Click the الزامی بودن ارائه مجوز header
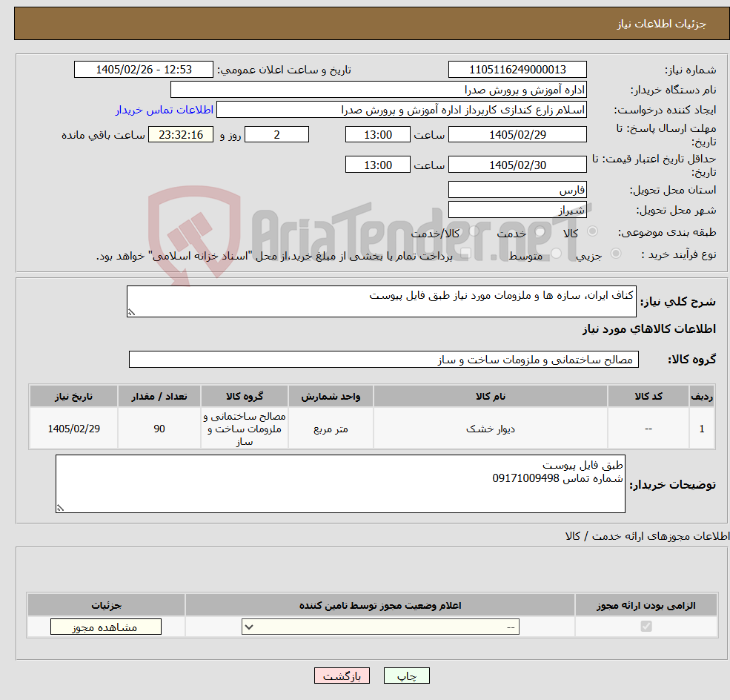Screen dimensions: 730x700 646,606
